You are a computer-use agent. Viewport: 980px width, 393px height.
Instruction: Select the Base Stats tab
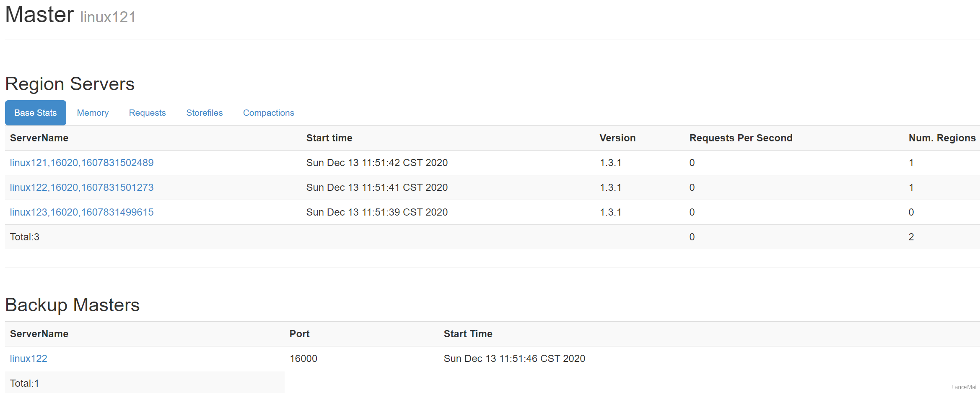pos(35,113)
